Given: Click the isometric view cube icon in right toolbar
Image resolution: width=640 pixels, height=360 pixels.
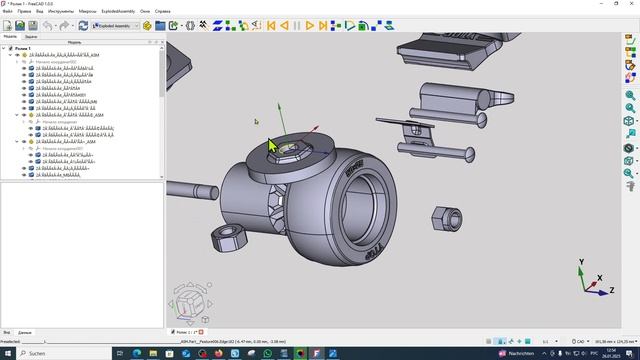Looking at the screenshot, I should point(629,121).
